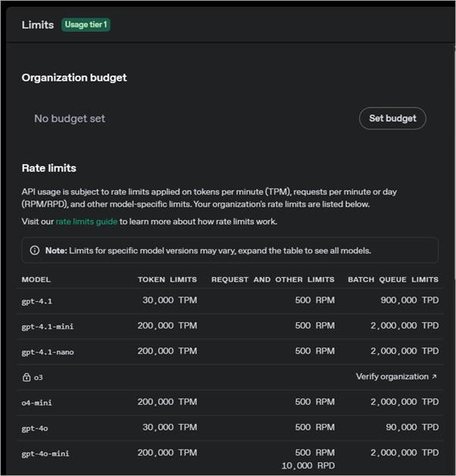Click the 10,000 RPD value for gpt-4o-mini
Image resolution: width=456 pixels, height=476 pixels.
click(x=308, y=465)
